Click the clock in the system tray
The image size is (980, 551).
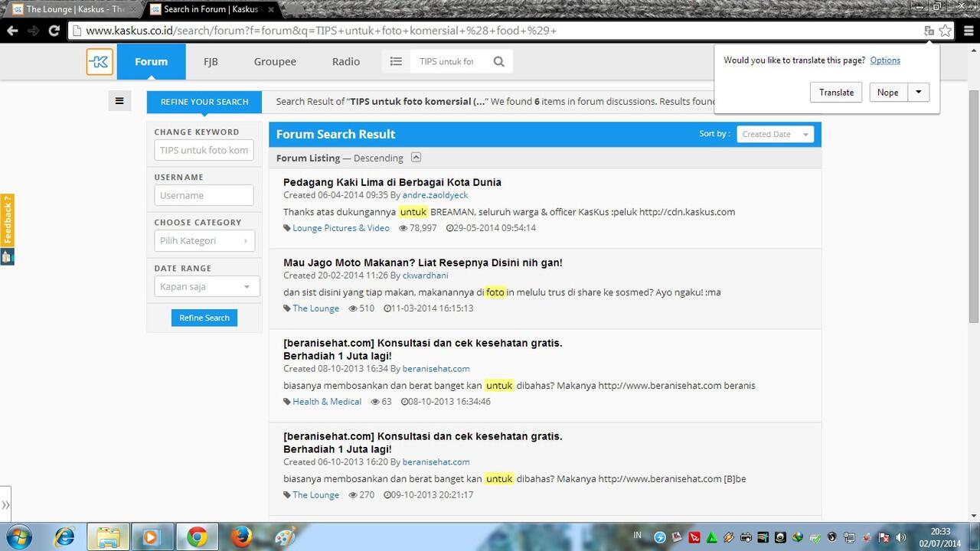pos(940,537)
